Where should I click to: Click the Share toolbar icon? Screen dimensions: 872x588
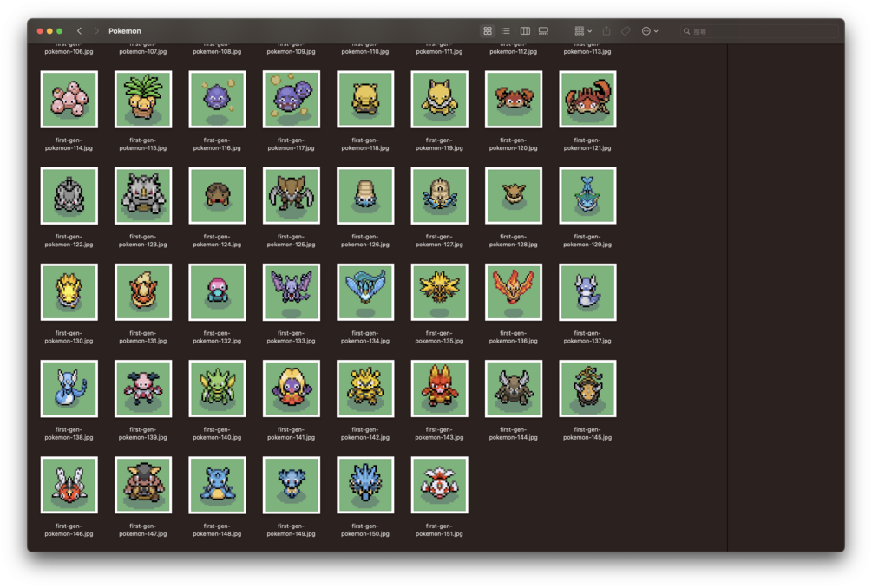(606, 31)
